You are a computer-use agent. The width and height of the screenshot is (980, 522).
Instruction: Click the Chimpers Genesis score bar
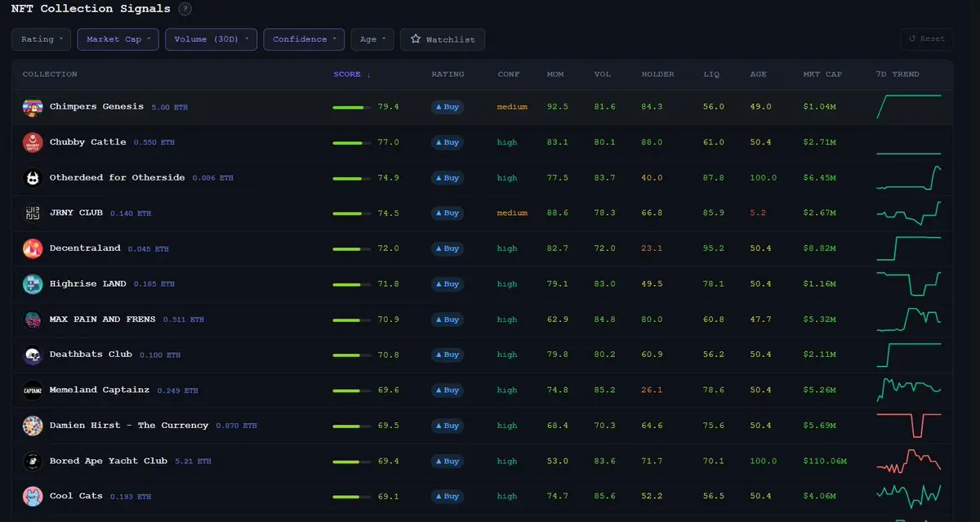[x=351, y=107]
